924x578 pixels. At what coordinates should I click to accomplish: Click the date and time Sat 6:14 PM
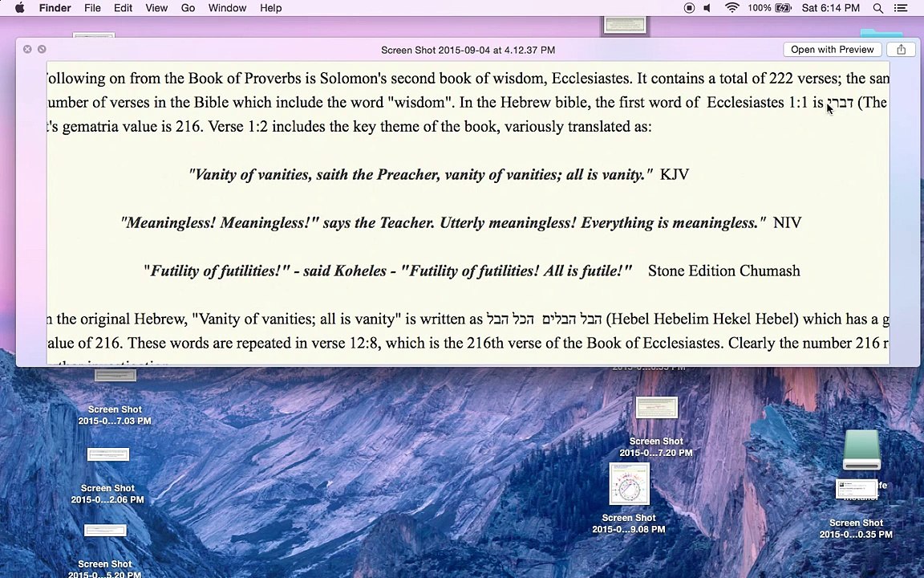click(x=830, y=8)
